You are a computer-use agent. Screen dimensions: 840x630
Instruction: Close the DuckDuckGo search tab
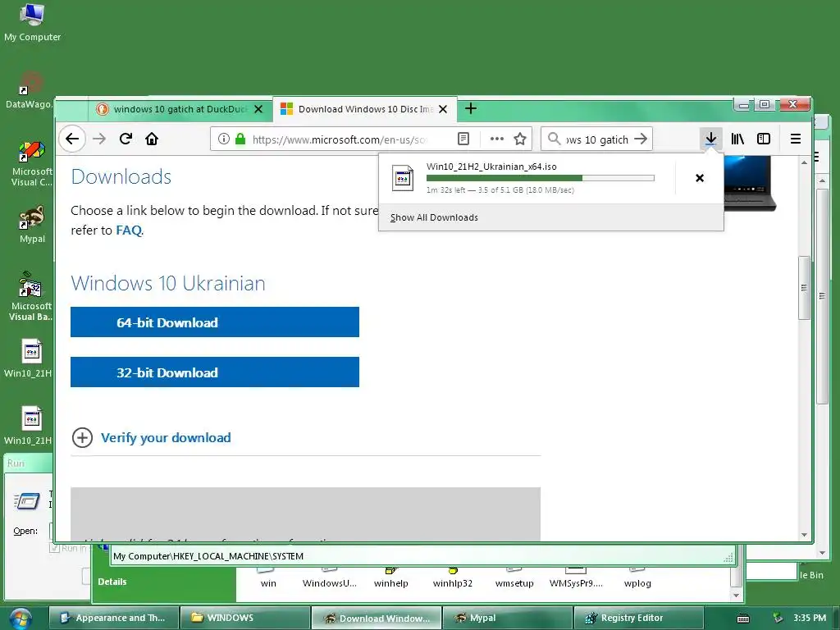(258, 109)
